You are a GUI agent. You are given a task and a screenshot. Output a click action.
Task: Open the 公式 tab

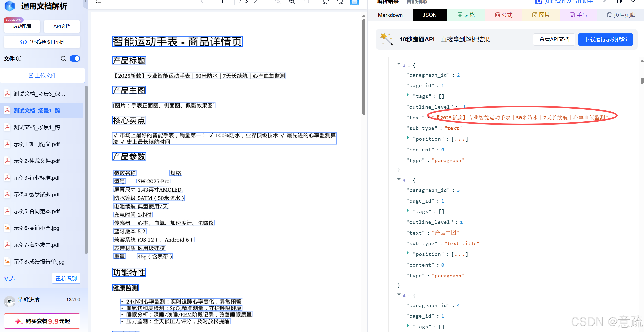click(504, 15)
